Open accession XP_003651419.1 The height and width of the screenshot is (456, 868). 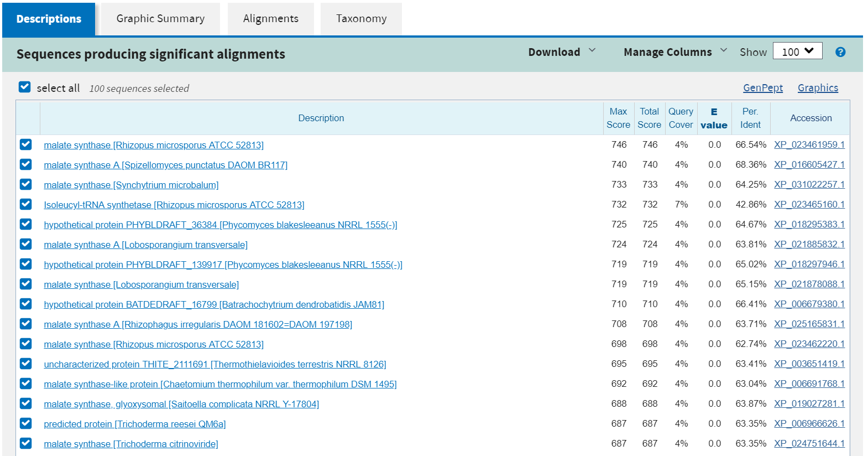pyautogui.click(x=809, y=364)
